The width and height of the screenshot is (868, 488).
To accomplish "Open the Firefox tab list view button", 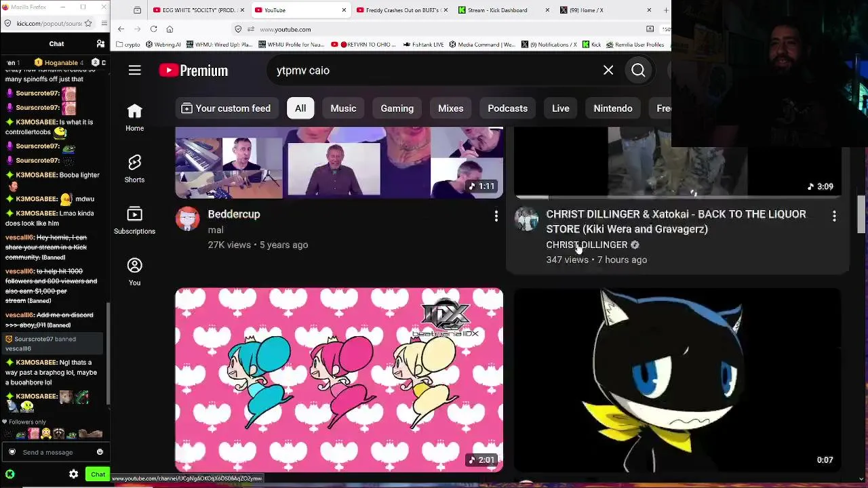I will coord(137,10).
